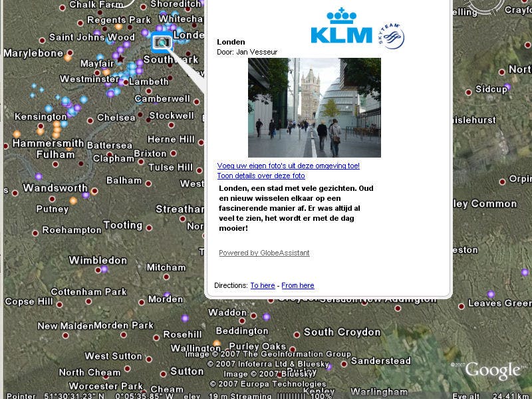Click the Mitcham place marker dot
This screenshot has height=399, width=532.
[166, 277]
